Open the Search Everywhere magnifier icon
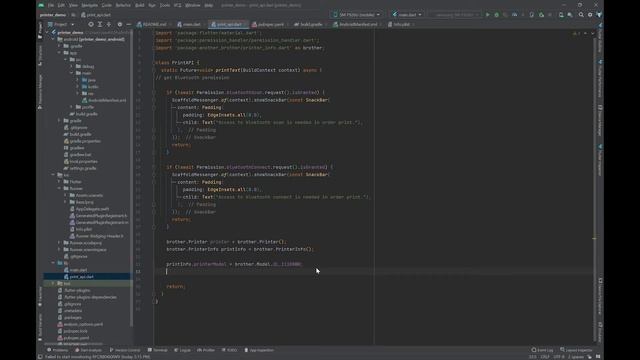Viewport: 640px width, 360px height. tap(581, 15)
